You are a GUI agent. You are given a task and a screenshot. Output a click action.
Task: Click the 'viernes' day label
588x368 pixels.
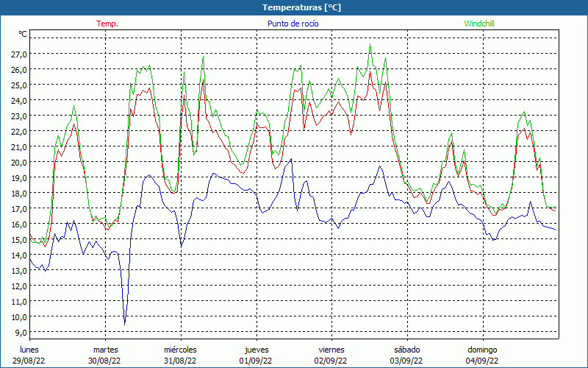[x=331, y=350]
